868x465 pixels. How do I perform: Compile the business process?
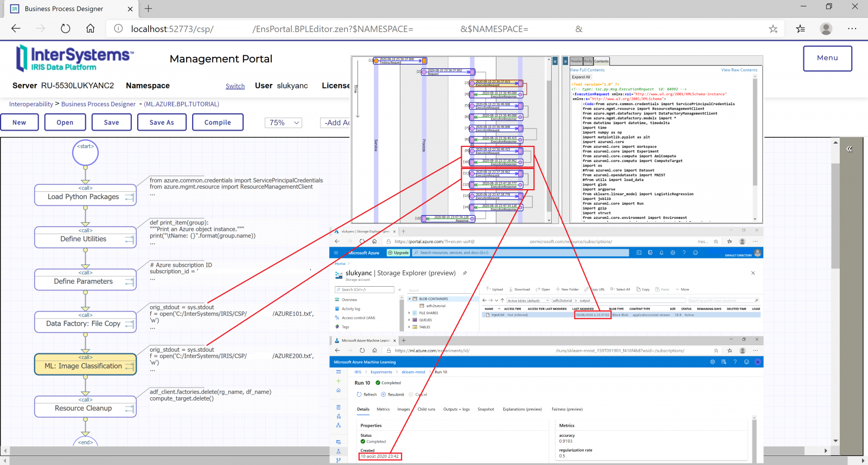pyautogui.click(x=218, y=122)
